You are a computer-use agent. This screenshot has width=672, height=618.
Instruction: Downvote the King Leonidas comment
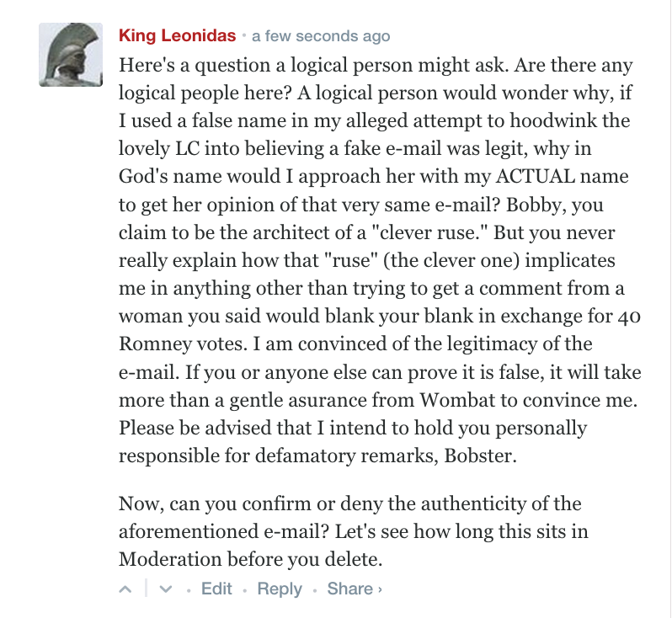tap(166, 589)
